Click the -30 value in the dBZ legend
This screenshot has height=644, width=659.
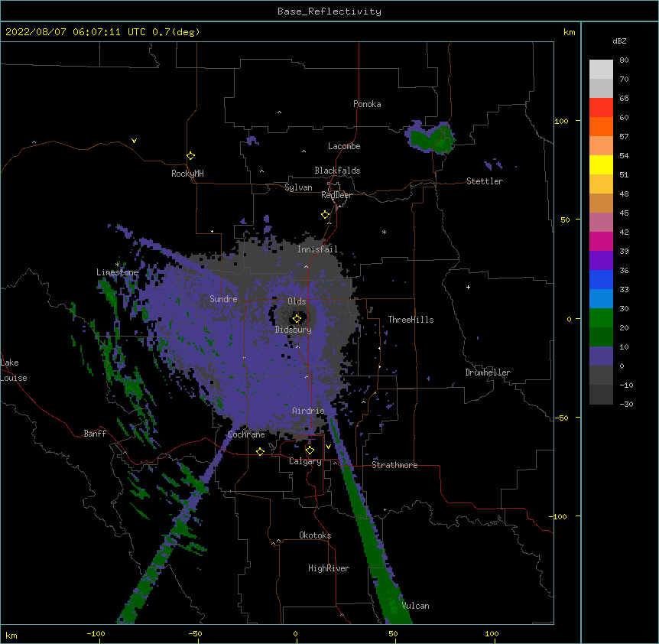[626, 404]
